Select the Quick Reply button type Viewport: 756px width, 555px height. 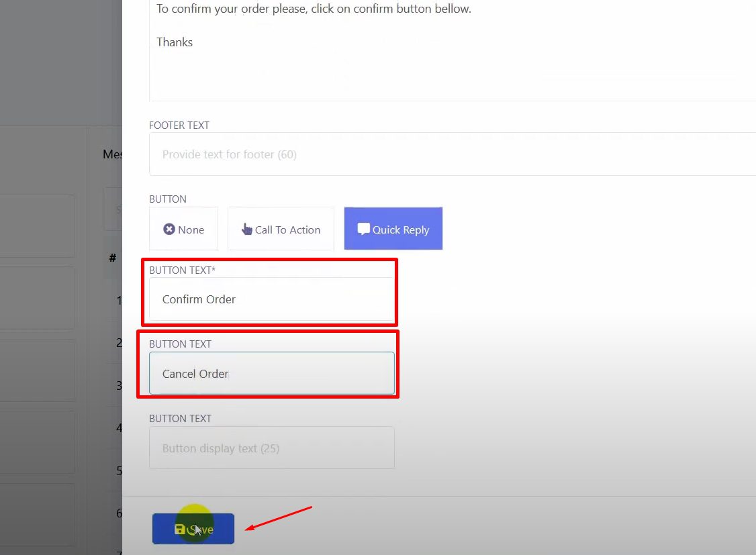tap(393, 229)
